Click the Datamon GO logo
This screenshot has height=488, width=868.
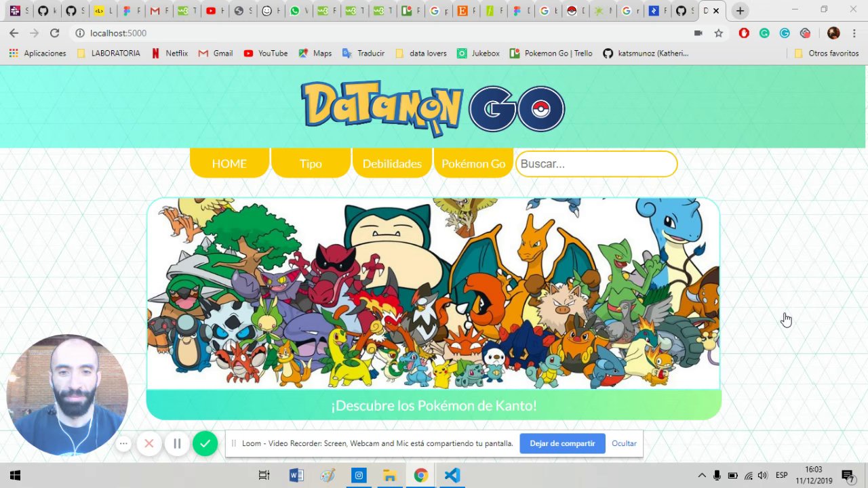click(x=433, y=108)
